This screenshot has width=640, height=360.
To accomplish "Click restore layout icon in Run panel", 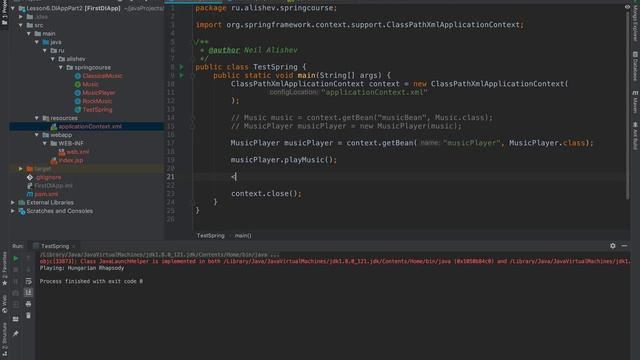I will click(16, 319).
